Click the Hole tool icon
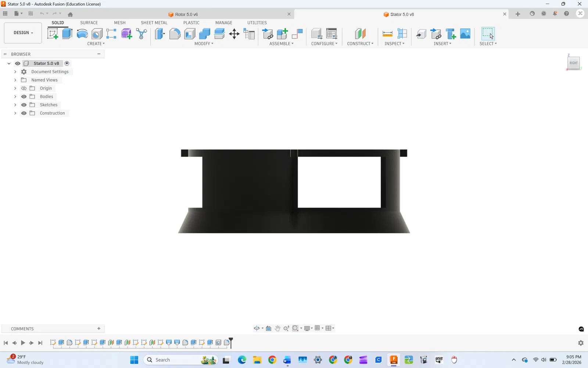Screen dimensions: 588x368 (x=97, y=34)
